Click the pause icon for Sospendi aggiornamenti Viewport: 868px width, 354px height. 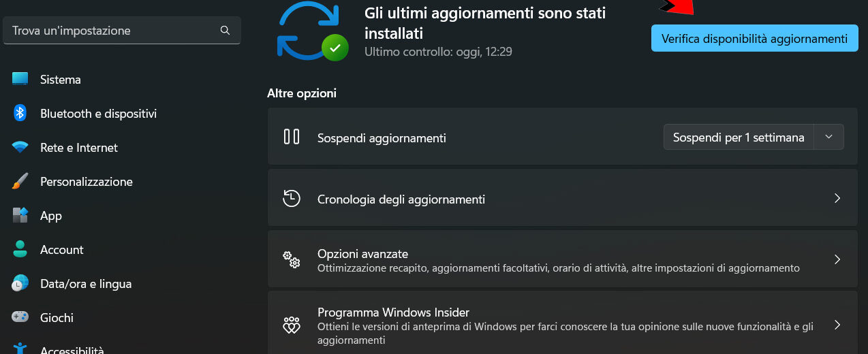click(x=292, y=137)
